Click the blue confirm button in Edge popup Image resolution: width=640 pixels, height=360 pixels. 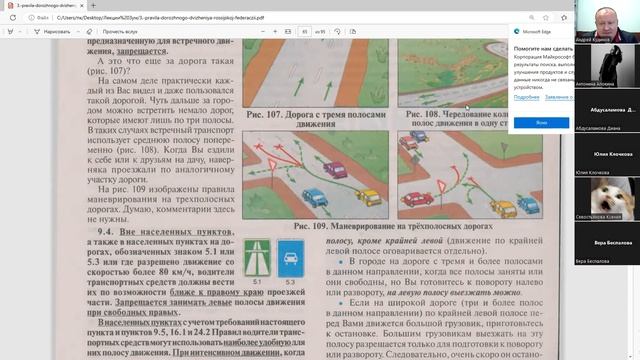pos(541,122)
